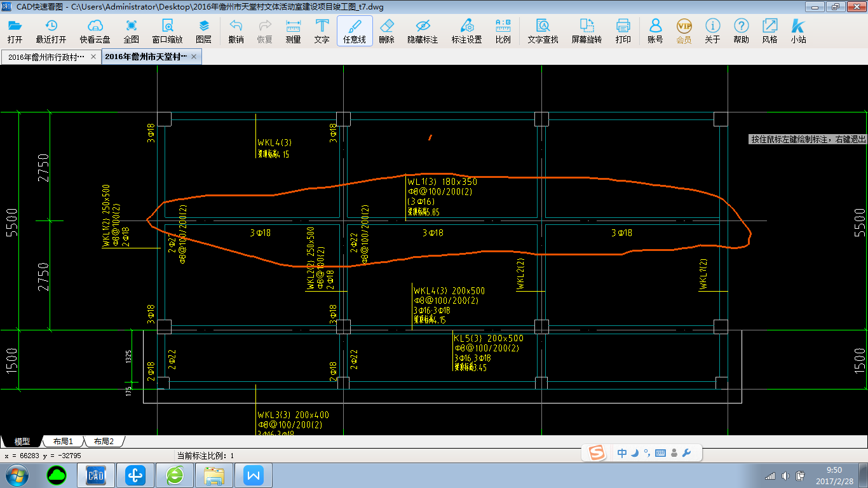Image resolution: width=868 pixels, height=488 pixels.
Task: Switch to the 布局1 layout tab
Action: tap(63, 441)
